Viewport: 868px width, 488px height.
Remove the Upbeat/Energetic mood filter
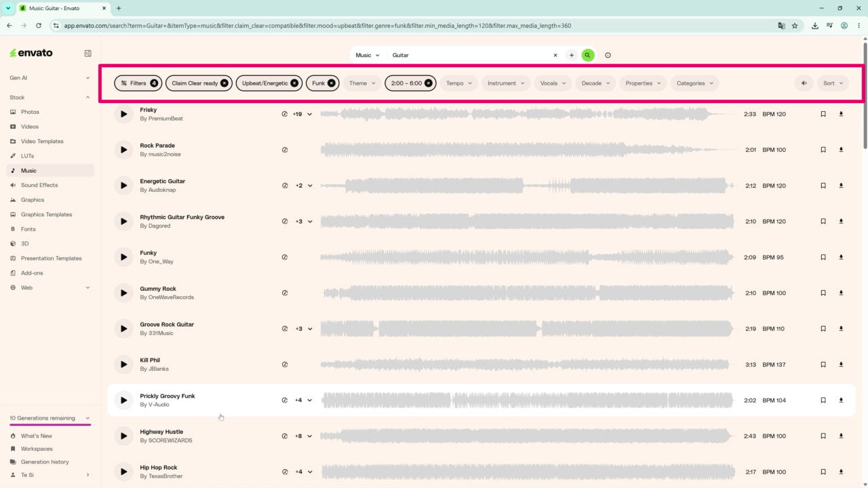point(294,83)
